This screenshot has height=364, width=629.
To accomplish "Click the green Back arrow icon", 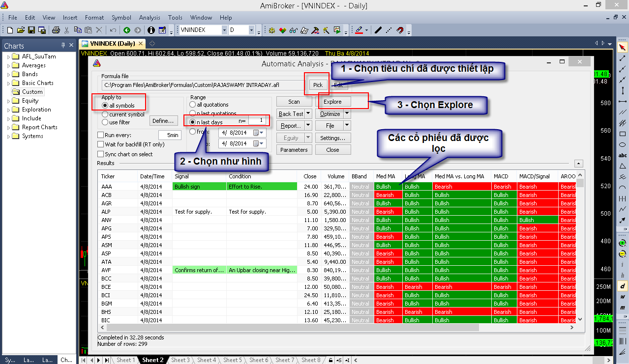I will coord(127,30).
